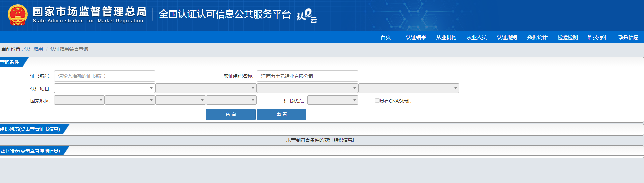Screen dimensions: 644x183
Task: Click 认证结果综合查询 breadcrumb text
Action: [x=69, y=49]
